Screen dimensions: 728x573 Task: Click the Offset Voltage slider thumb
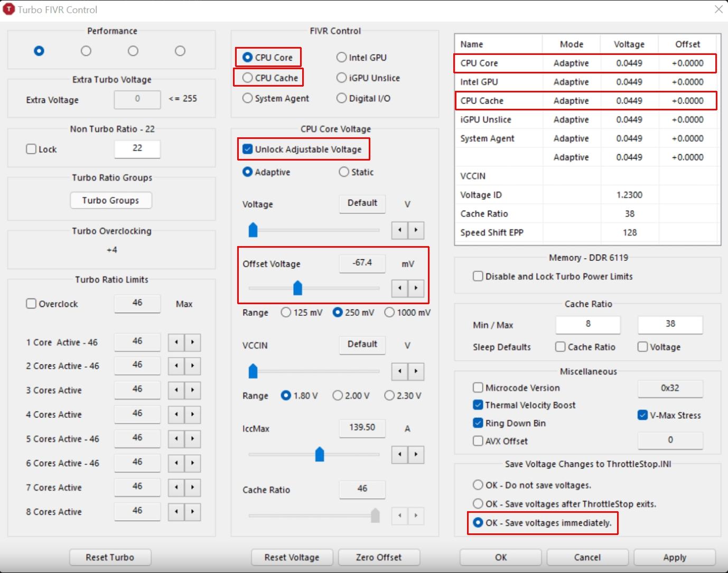click(x=297, y=288)
